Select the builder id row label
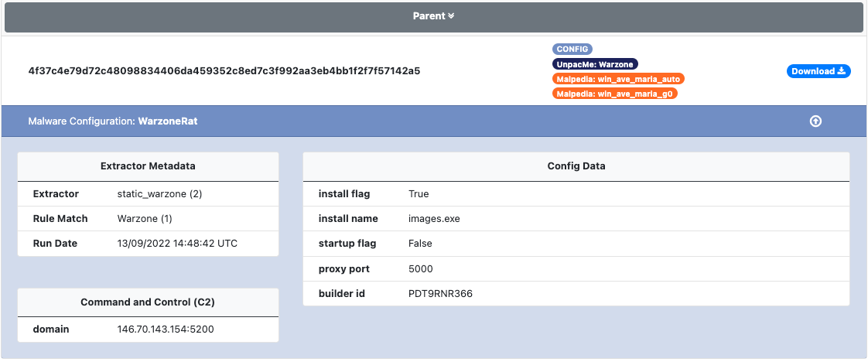868x362 pixels. [342, 294]
